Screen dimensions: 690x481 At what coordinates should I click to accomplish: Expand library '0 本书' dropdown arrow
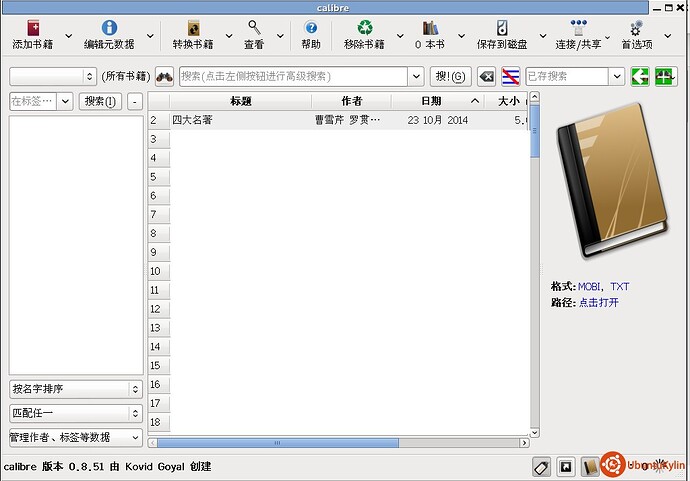pyautogui.click(x=461, y=36)
